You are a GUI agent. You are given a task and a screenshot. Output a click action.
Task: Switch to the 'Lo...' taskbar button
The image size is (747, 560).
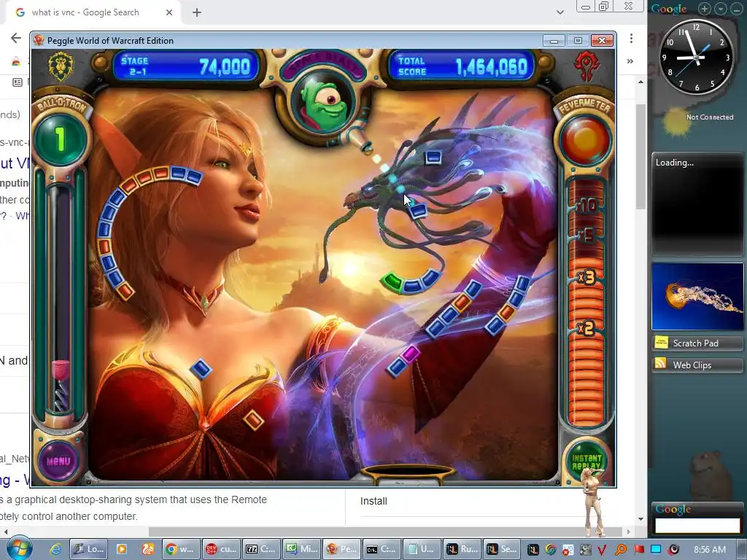88,549
